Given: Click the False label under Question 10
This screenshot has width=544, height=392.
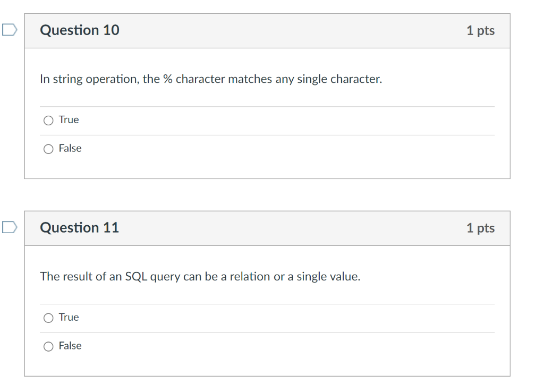Looking at the screenshot, I should pyautogui.click(x=70, y=148).
